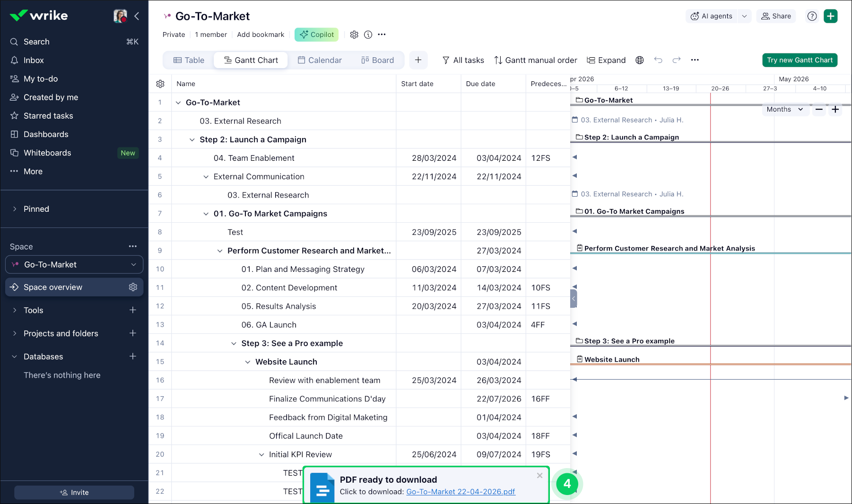The width and height of the screenshot is (852, 504).
Task: Expand the Pinned section
Action: click(15, 209)
